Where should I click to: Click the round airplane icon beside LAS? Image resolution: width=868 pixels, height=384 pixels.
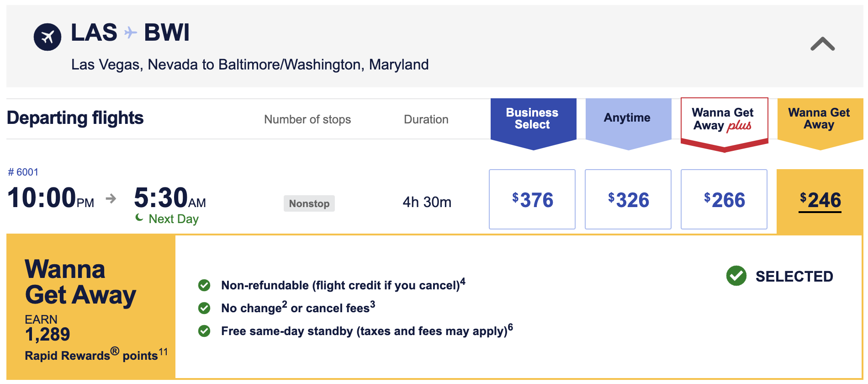click(48, 37)
